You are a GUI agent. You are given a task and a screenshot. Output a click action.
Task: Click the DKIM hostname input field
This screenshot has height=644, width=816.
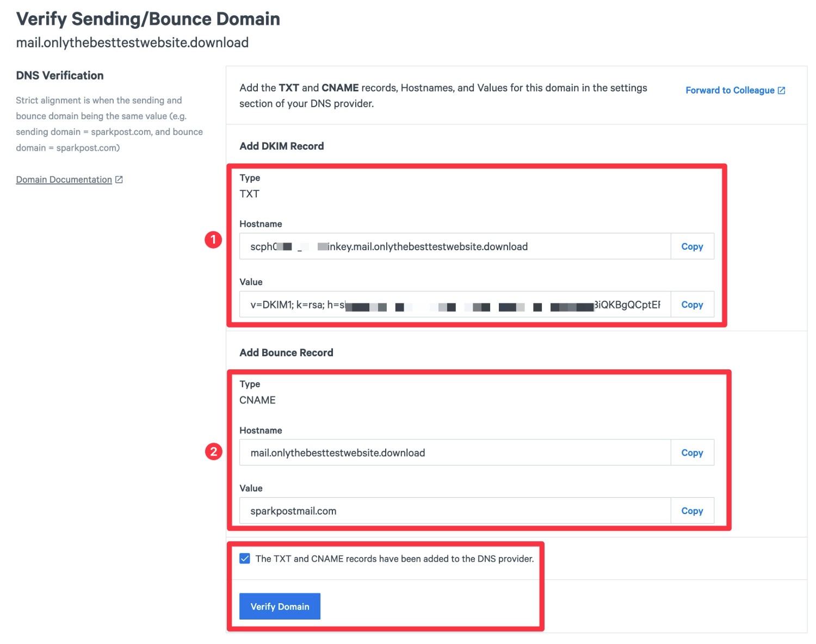[x=455, y=246]
